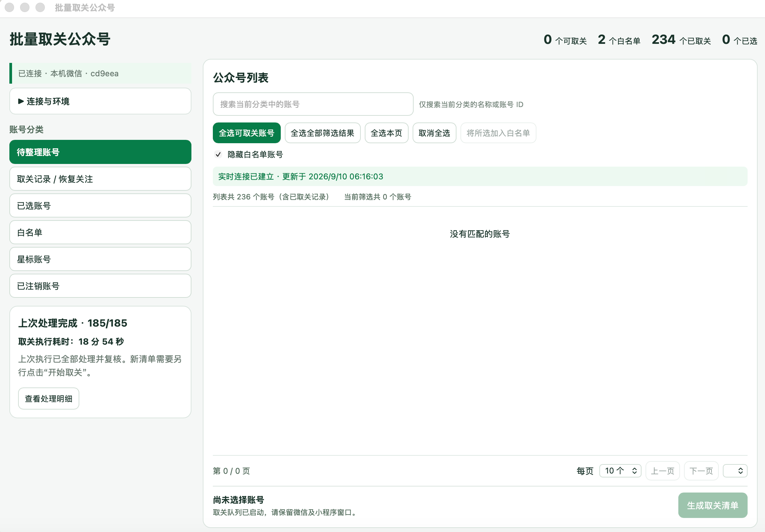The image size is (765, 532).
Task: Open the page number jump dropdown
Action: pyautogui.click(x=735, y=471)
